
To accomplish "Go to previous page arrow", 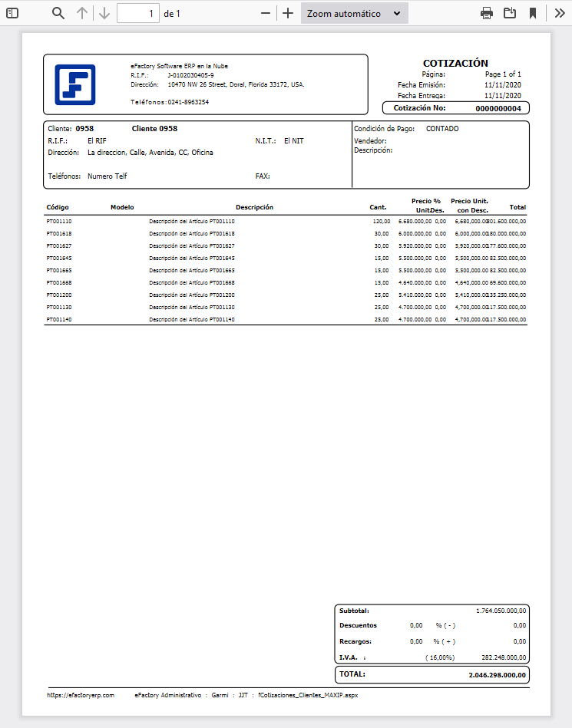I will [82, 13].
